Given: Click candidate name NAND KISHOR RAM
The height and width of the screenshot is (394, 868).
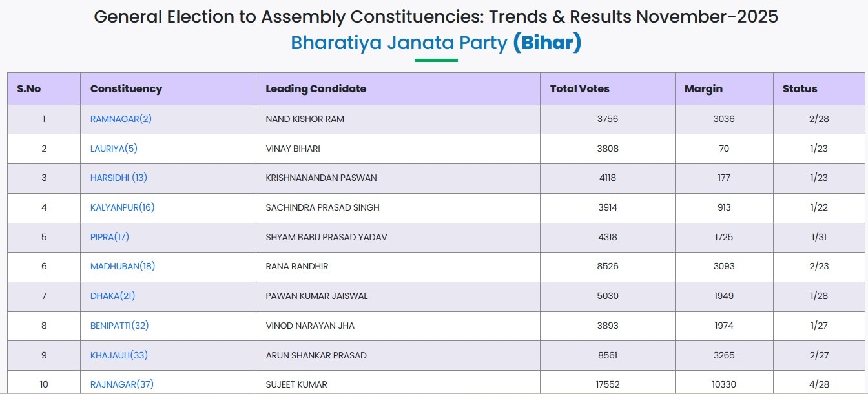Looking at the screenshot, I should (x=305, y=119).
